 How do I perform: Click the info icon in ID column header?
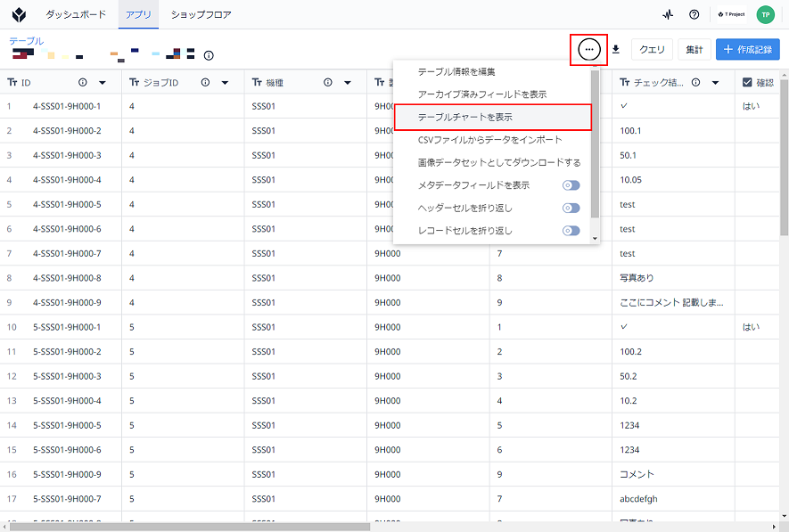click(83, 83)
